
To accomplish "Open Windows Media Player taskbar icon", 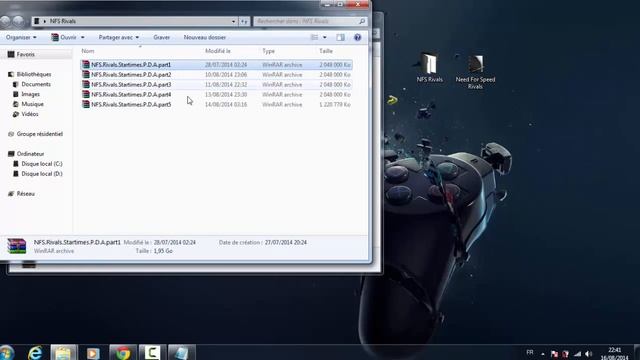I will click(93, 353).
